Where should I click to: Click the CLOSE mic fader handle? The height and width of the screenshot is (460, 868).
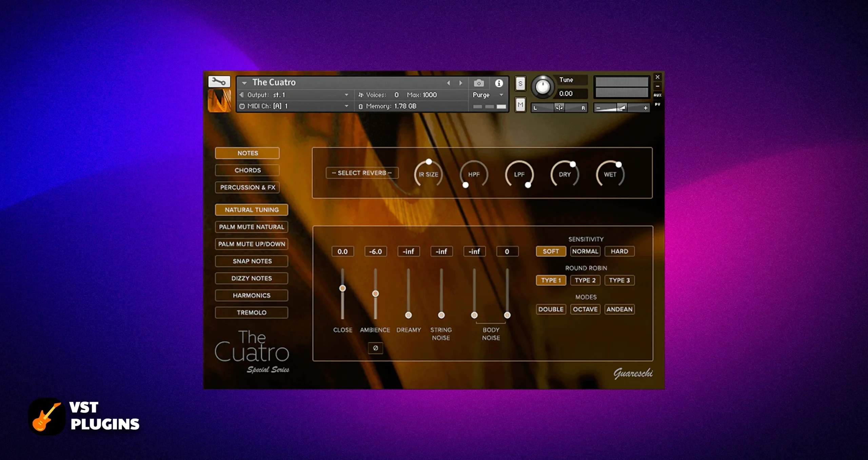point(342,288)
